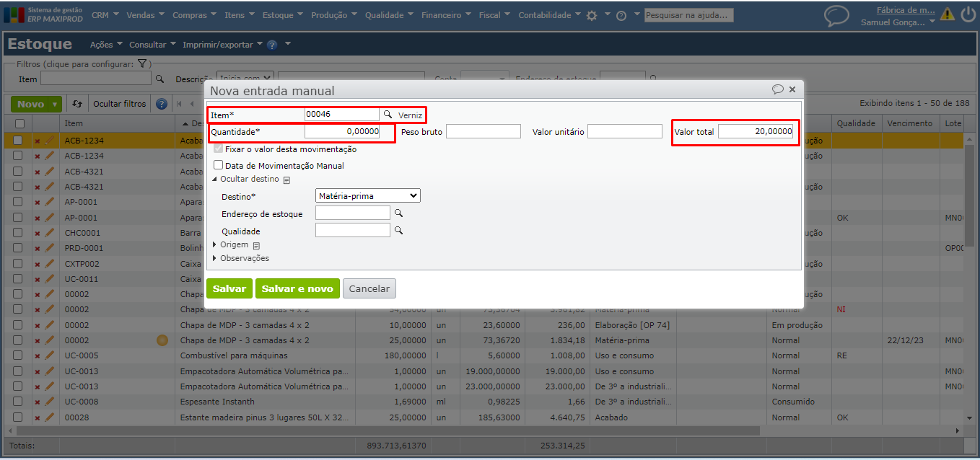This screenshot has height=460, width=980.
Task: Click the refresh list icon beside Novo
Action: point(77,104)
